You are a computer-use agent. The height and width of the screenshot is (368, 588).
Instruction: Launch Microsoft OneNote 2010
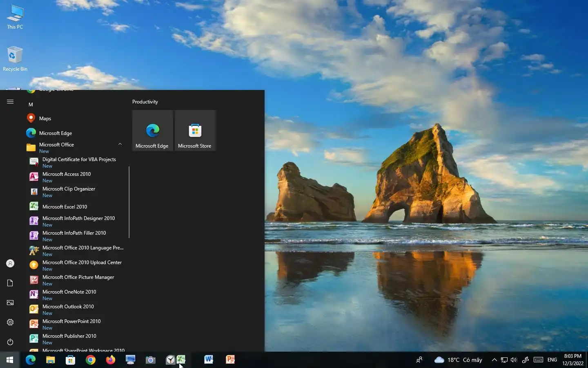pyautogui.click(x=75, y=295)
